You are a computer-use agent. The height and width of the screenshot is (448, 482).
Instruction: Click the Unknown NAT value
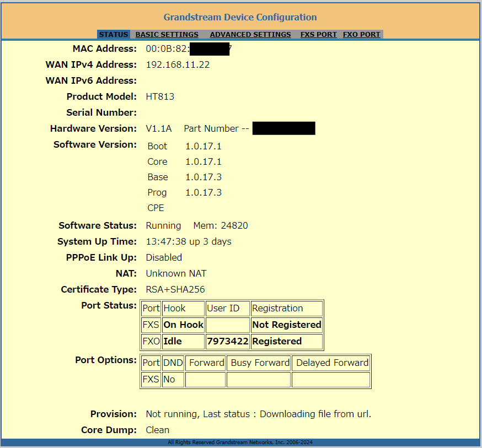click(176, 273)
